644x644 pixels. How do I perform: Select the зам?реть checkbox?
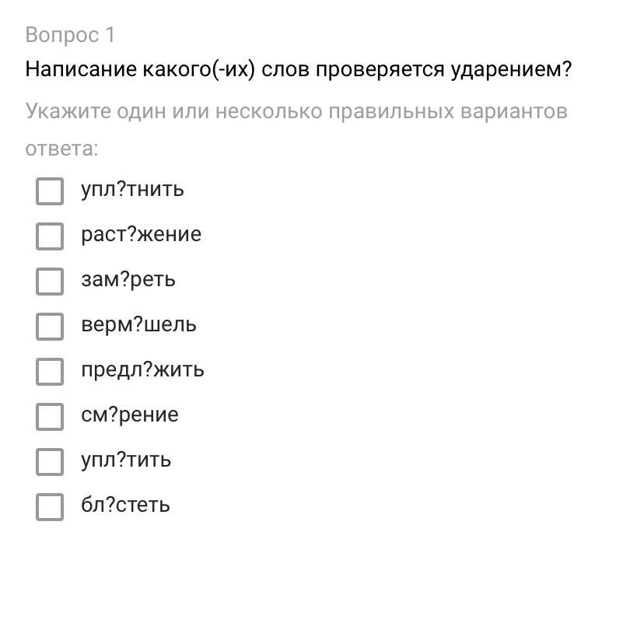[50, 282]
